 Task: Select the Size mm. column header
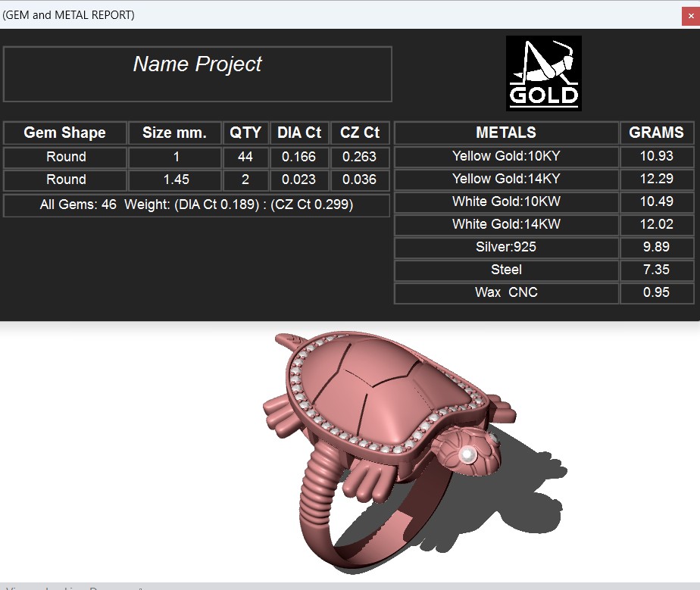(174, 133)
